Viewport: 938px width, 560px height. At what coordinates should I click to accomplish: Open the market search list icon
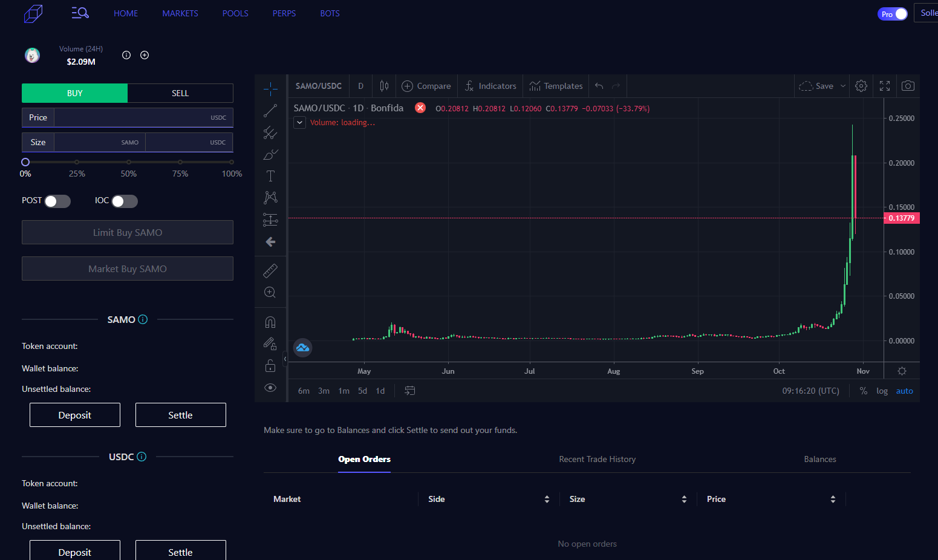tap(80, 13)
